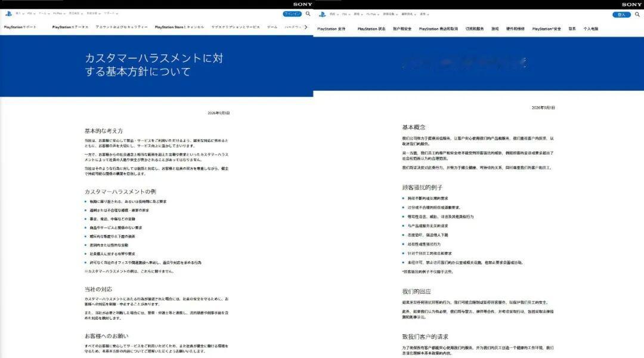Open サブスクリプションとサービス menu item

(236, 27)
